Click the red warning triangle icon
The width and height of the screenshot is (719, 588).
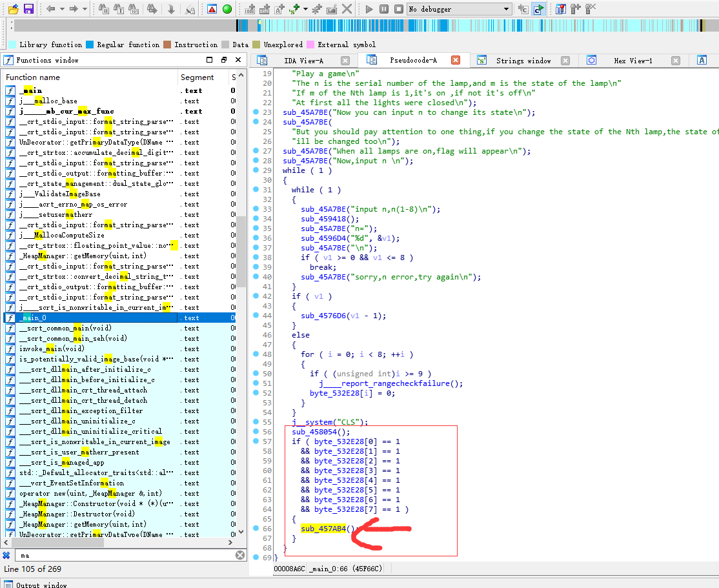[212, 9]
